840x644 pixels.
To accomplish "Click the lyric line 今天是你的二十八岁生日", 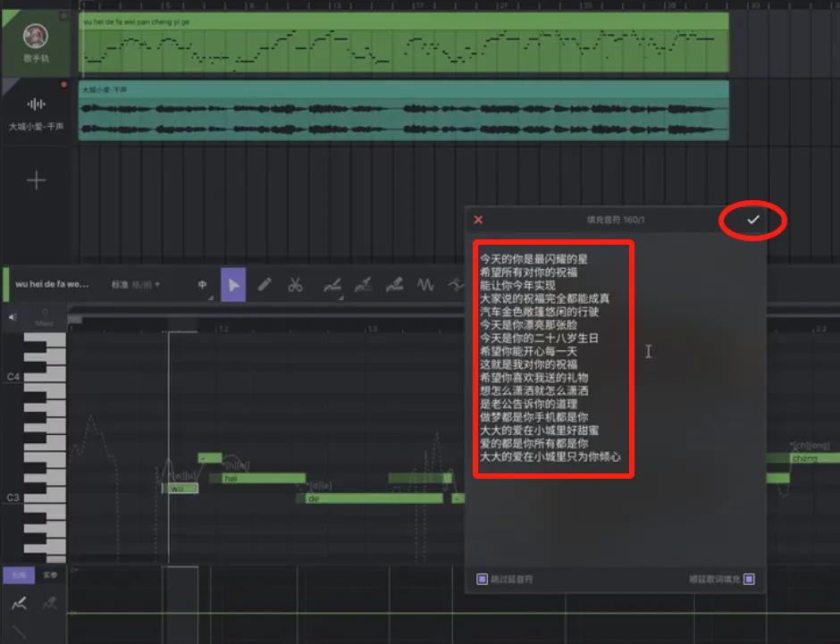I will click(x=539, y=339).
